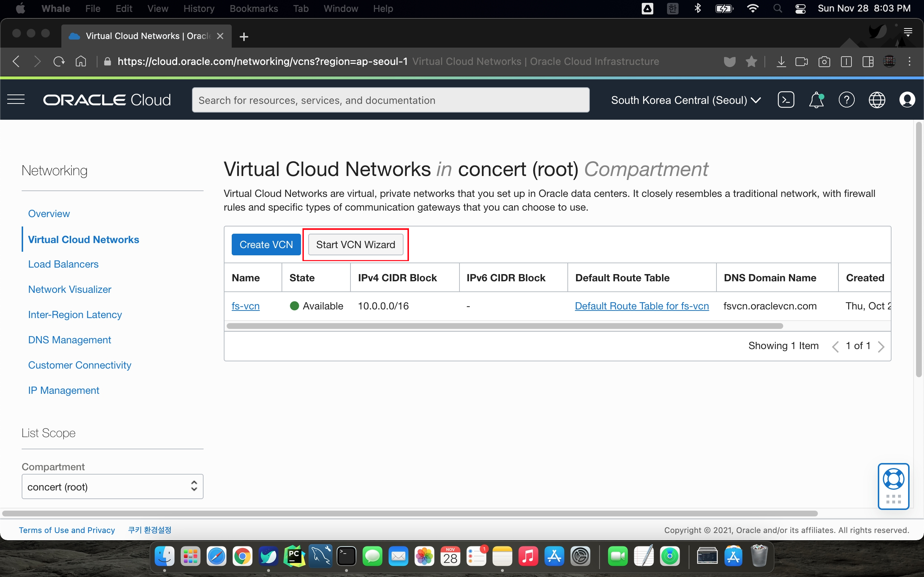Viewport: 924px width, 577px height.
Task: Open the user profile avatar menu
Action: pyautogui.click(x=907, y=100)
